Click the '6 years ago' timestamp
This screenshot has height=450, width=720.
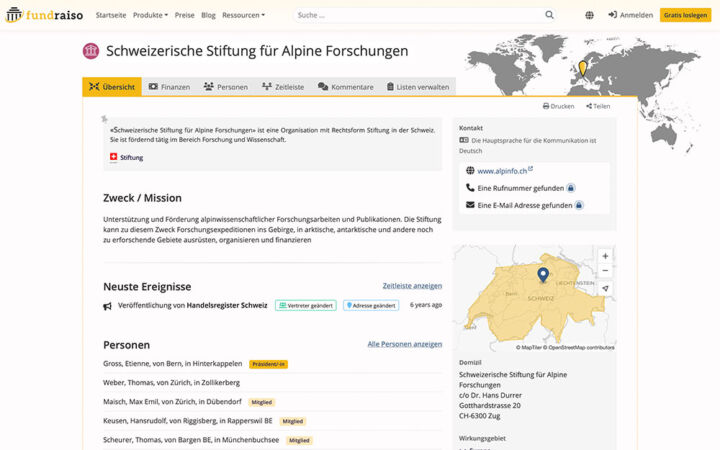point(426,305)
